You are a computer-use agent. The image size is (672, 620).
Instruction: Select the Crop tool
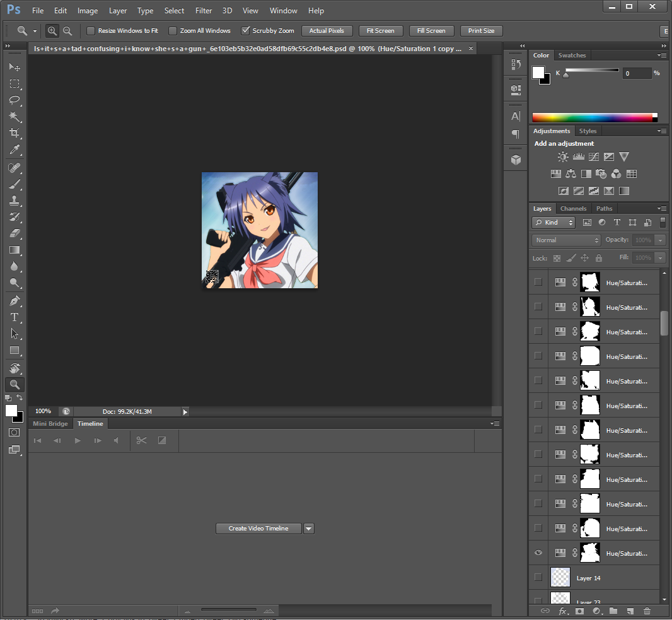click(14, 133)
